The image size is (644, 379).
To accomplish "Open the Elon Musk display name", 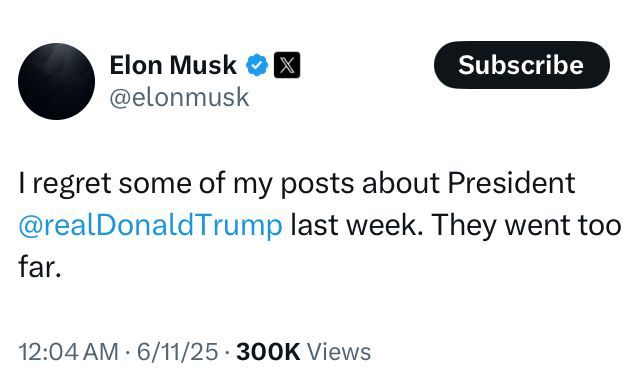I will click(173, 65).
